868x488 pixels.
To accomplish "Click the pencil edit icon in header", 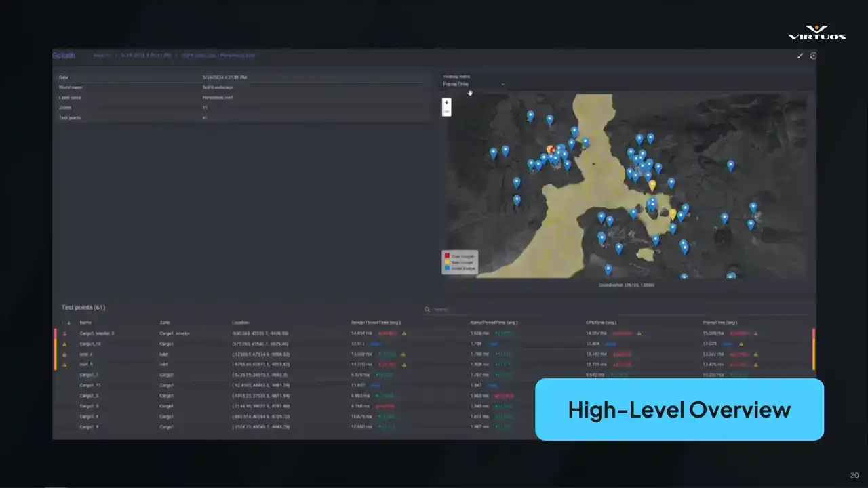I will click(x=800, y=56).
